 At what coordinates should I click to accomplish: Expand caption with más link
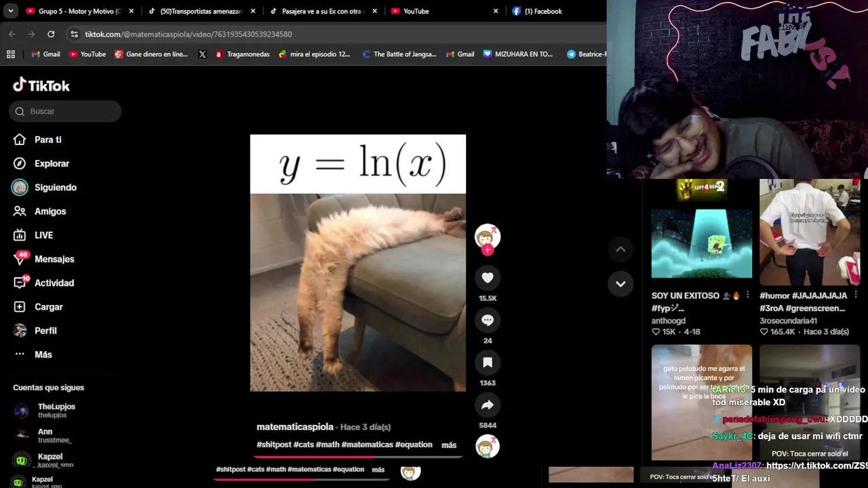tap(449, 445)
